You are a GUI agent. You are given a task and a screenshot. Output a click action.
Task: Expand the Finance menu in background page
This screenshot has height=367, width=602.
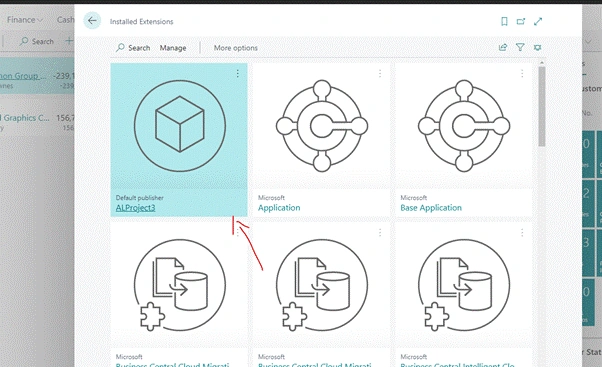click(25, 20)
